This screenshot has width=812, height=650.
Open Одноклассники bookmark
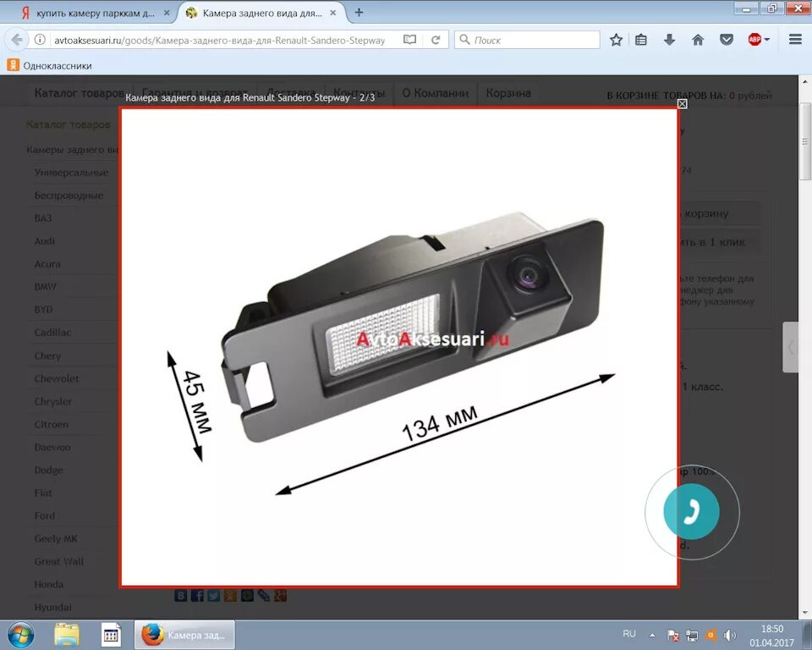(49, 66)
